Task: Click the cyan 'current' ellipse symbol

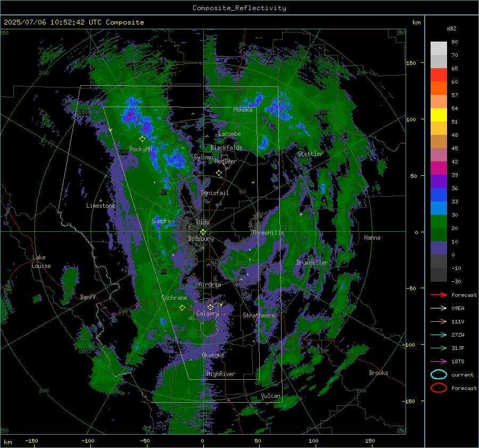Action: pyautogui.click(x=439, y=374)
